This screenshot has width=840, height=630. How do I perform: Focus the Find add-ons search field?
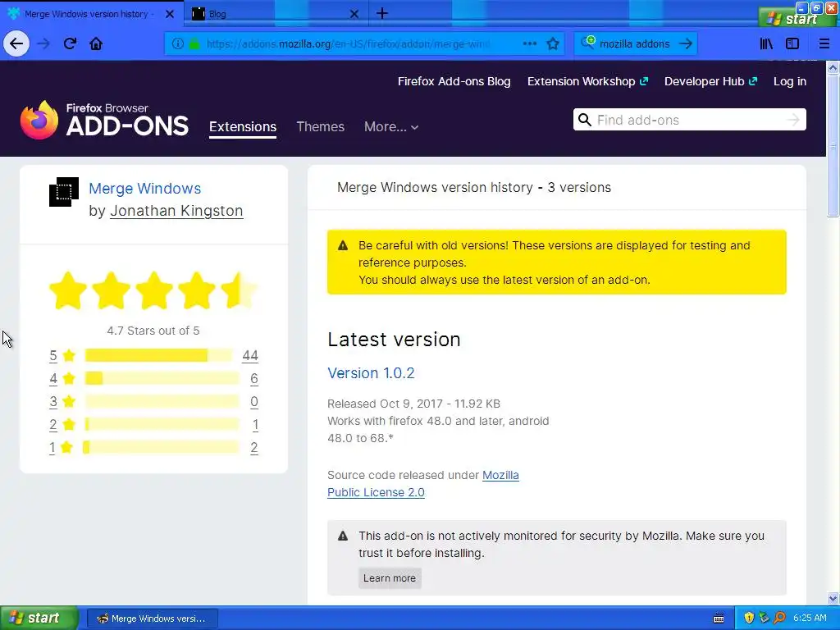[689, 120]
